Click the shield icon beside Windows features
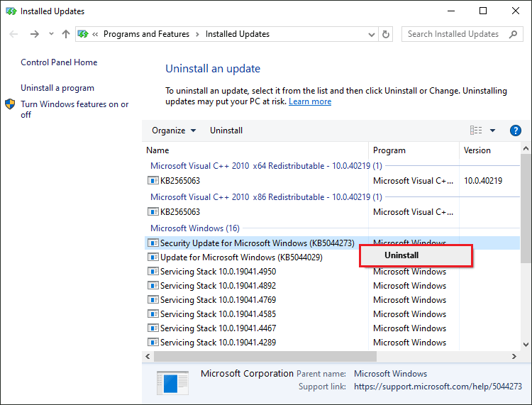The image size is (532, 405). click(x=10, y=104)
